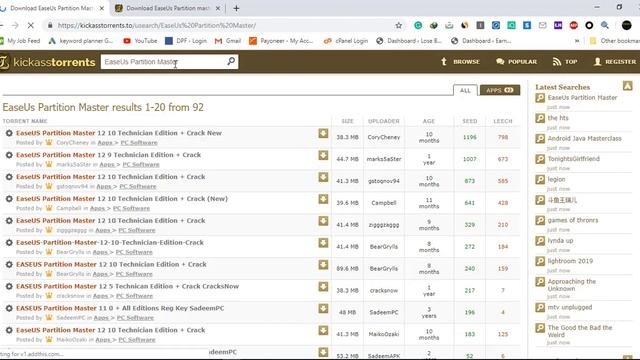This screenshot has height=360, width=640.
Task: Open Gmail bookmark in bookmarks bar
Action: tap(228, 41)
